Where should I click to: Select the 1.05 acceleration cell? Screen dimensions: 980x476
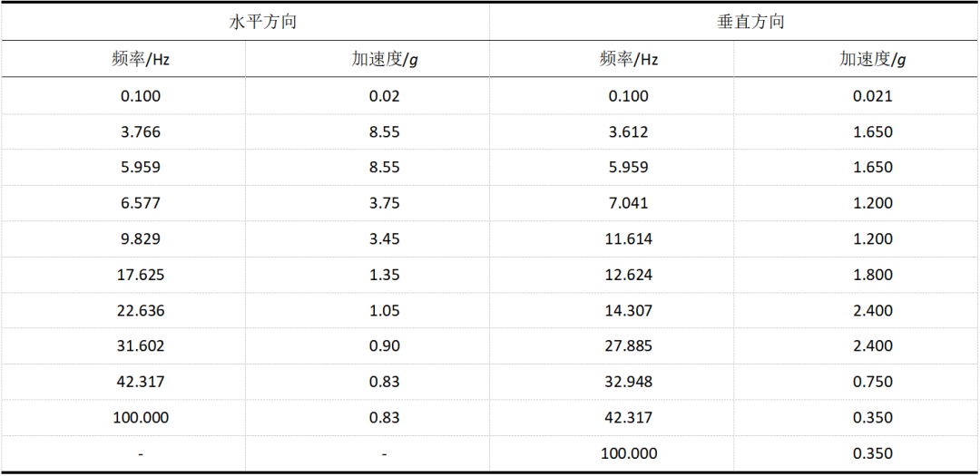[x=384, y=311]
